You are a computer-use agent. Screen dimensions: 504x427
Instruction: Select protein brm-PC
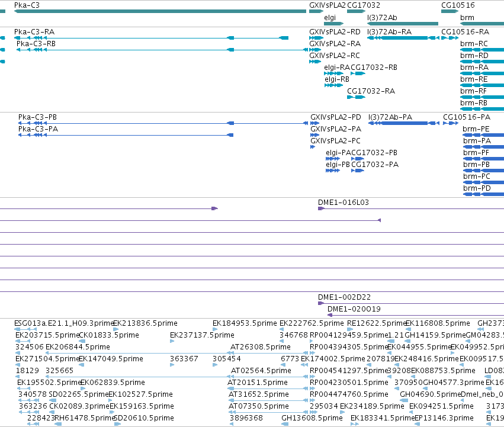point(483,182)
